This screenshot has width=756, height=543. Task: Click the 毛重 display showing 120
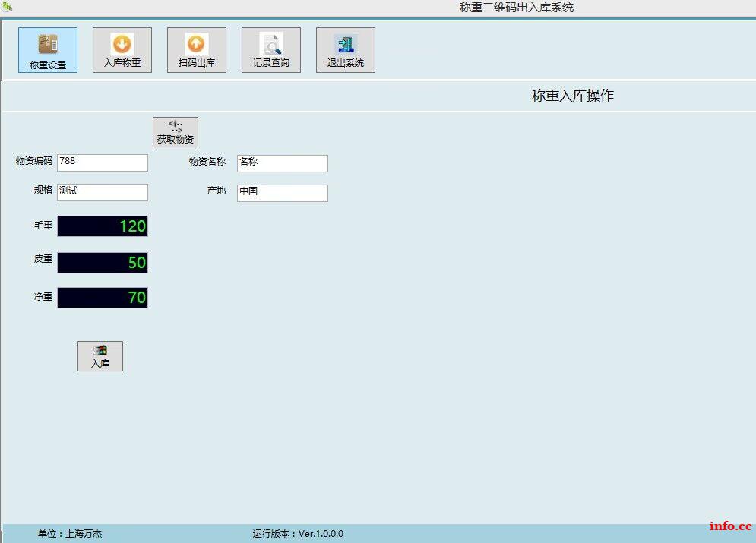click(103, 226)
